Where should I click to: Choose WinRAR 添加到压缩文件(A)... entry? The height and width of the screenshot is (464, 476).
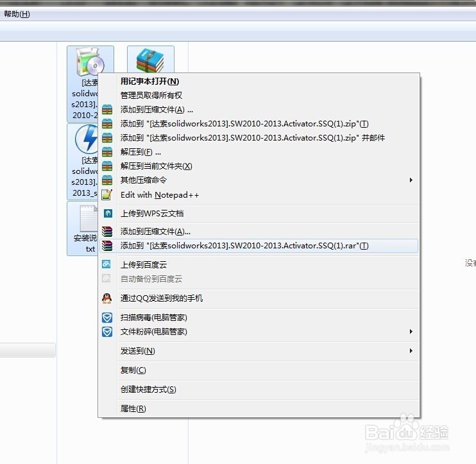click(x=155, y=232)
